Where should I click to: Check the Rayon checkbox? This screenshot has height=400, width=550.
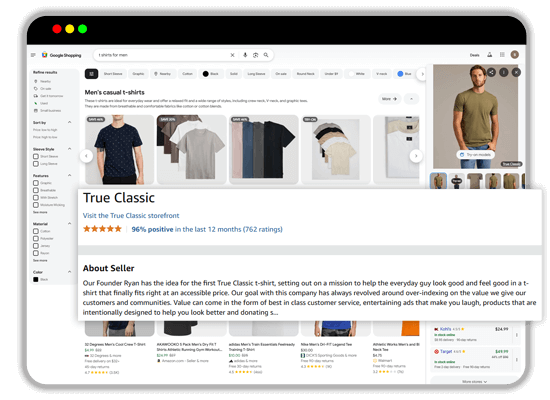point(36,253)
